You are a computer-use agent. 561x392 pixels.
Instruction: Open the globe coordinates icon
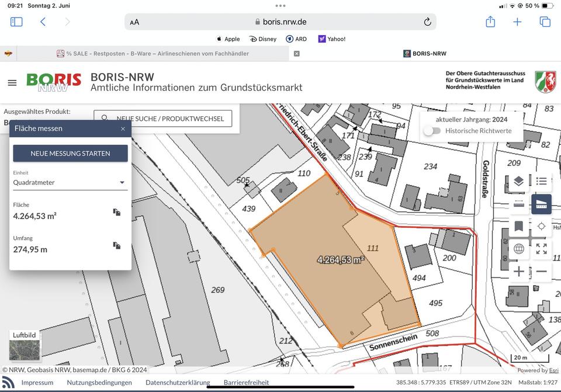[518, 249]
